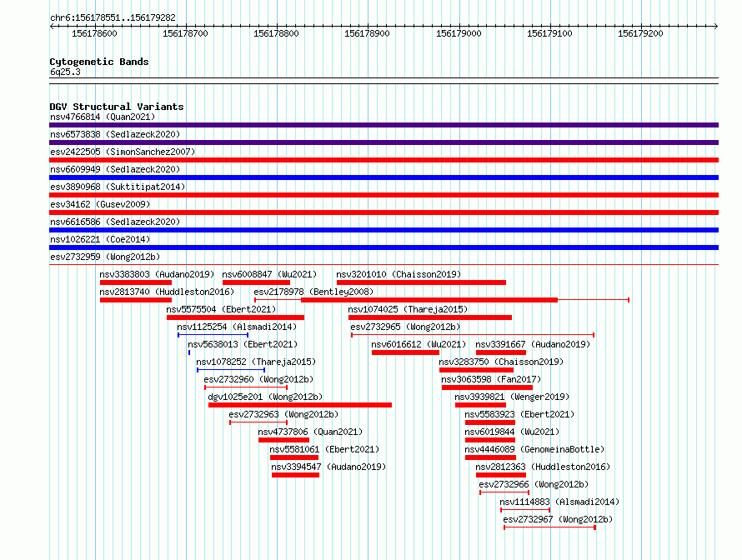
Task: Open esv2178978 (Bentley2008) variant
Action: (313, 292)
